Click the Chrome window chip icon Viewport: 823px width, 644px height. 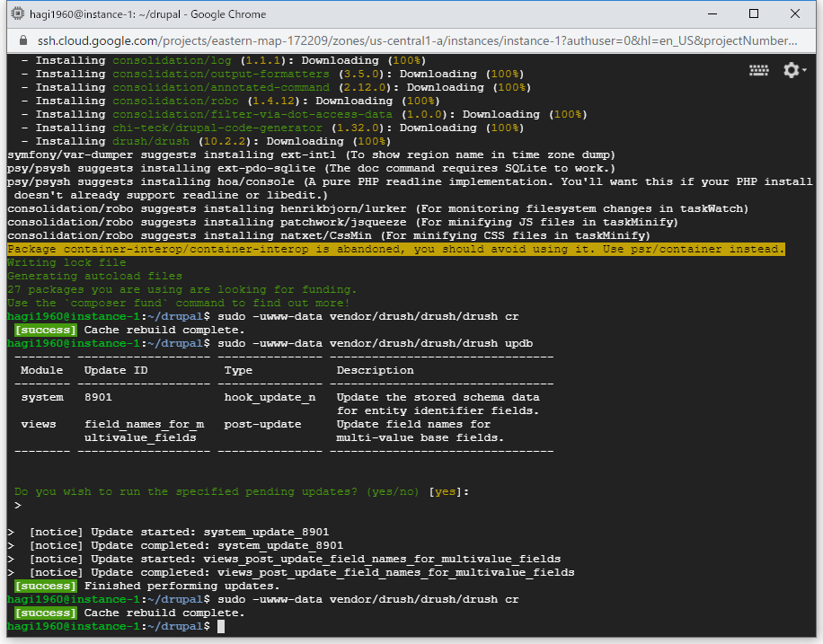[17, 14]
